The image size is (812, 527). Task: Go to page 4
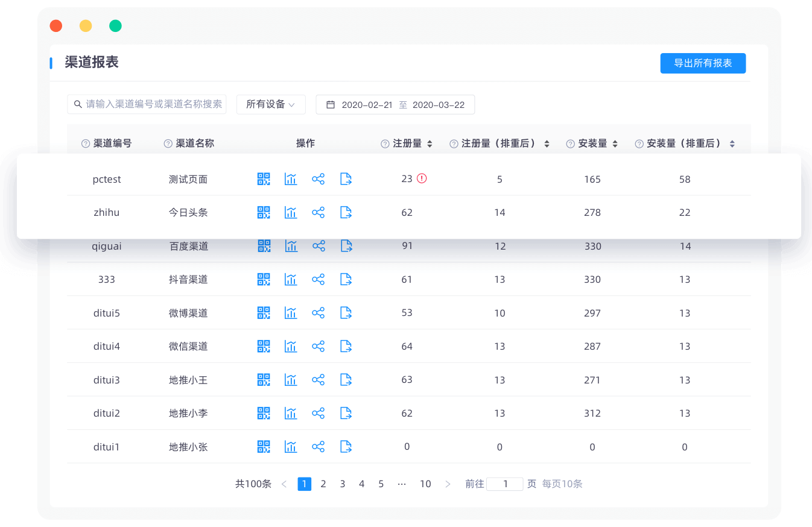click(x=362, y=484)
